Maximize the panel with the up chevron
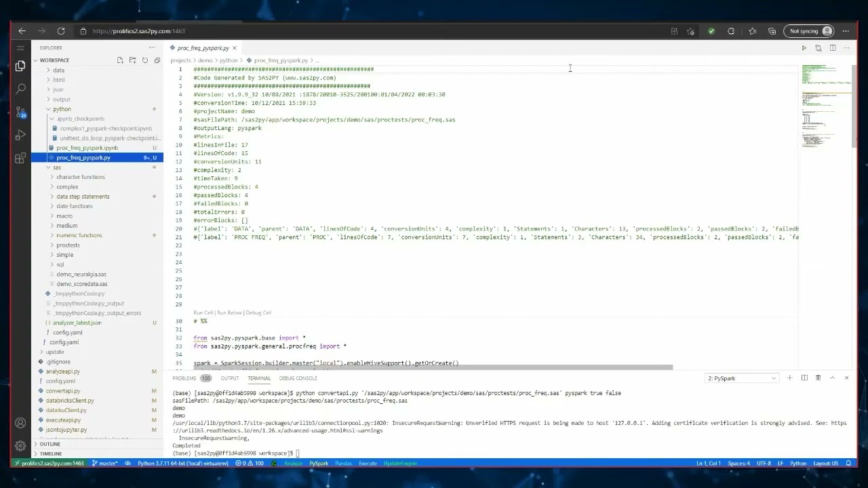 pos(832,378)
